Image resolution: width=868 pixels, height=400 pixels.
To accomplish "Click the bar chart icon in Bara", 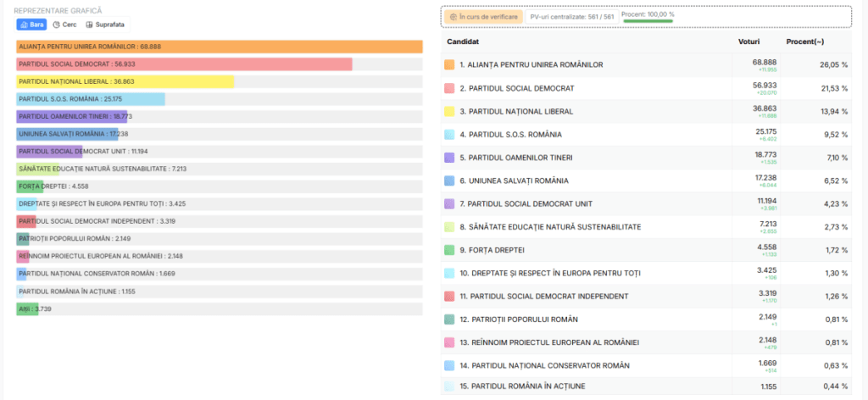I will tap(23, 25).
